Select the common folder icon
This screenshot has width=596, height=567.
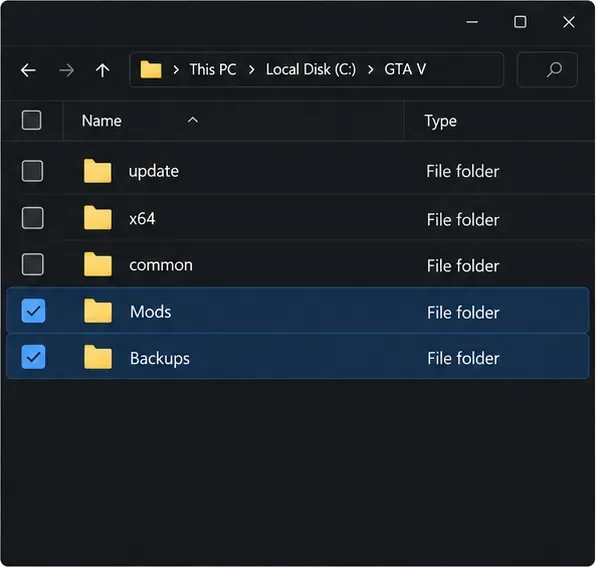98,264
